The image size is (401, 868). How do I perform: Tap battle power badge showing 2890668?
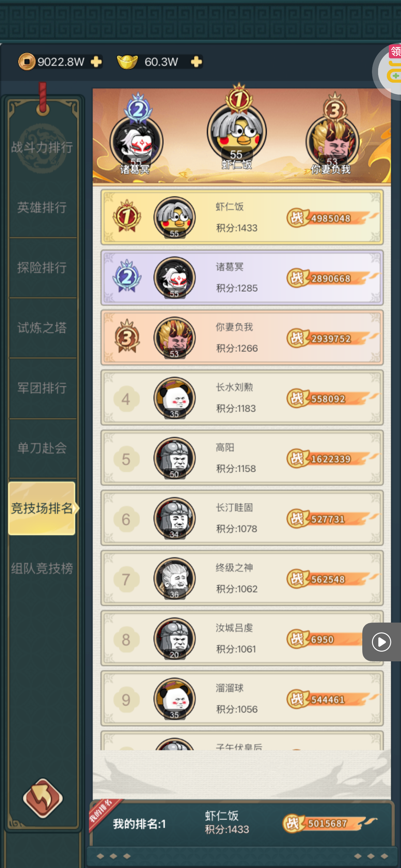pyautogui.click(x=333, y=278)
